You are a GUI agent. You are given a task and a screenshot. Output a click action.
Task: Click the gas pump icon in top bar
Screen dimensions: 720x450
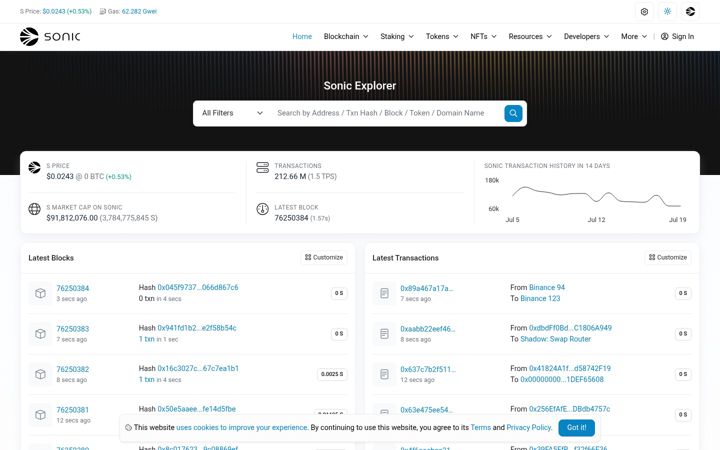click(102, 11)
